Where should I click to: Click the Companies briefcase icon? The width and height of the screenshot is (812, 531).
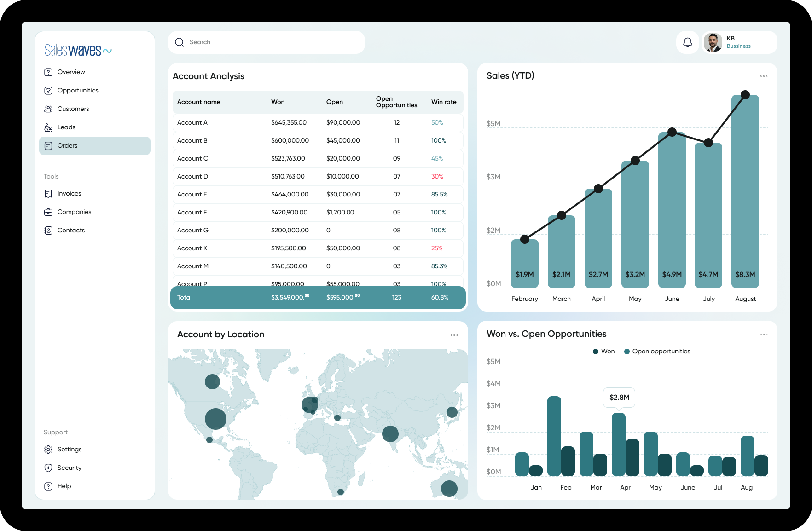coord(48,212)
